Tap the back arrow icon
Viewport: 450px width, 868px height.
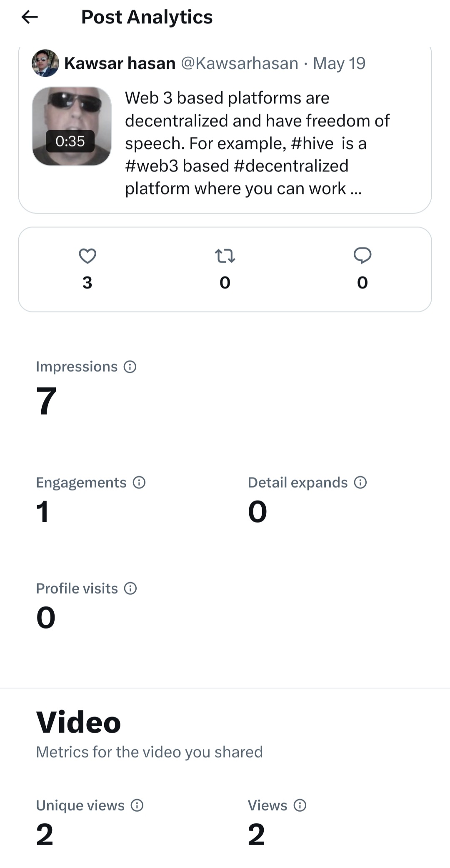click(30, 17)
